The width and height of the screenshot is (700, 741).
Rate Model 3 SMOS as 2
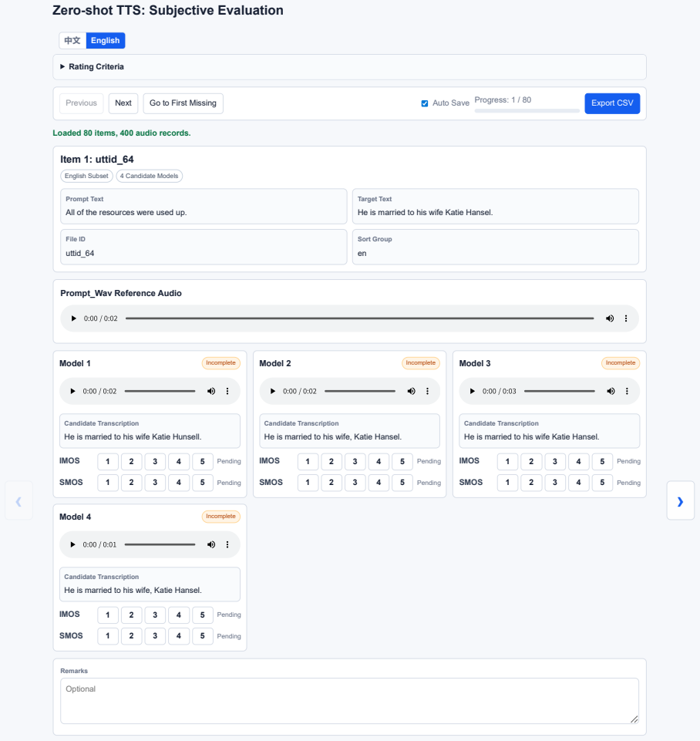point(531,483)
